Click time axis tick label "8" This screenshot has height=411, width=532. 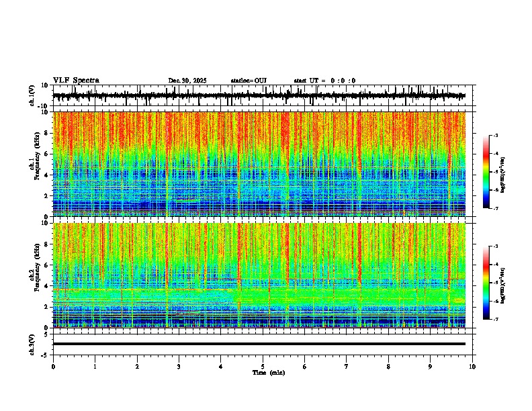coord(388,367)
